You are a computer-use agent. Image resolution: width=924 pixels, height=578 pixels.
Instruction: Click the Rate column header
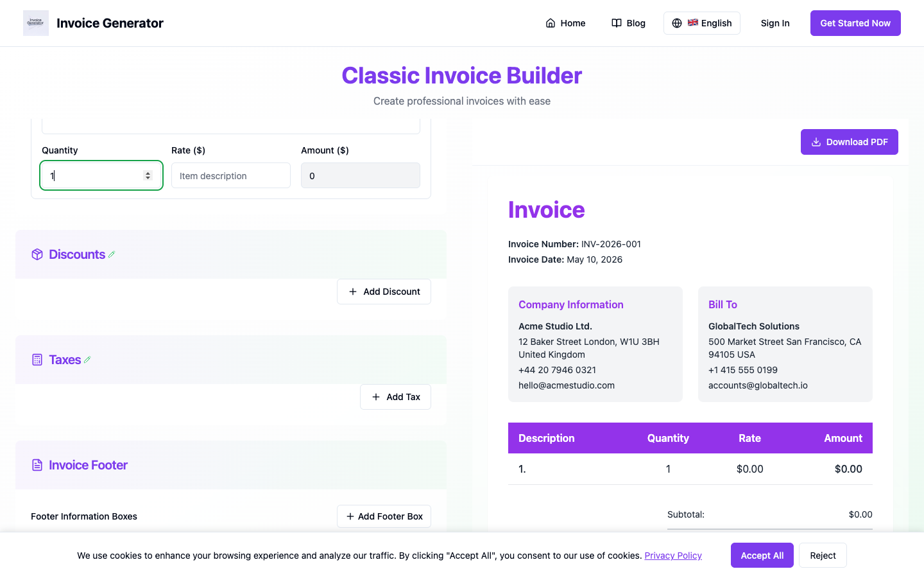(749, 438)
